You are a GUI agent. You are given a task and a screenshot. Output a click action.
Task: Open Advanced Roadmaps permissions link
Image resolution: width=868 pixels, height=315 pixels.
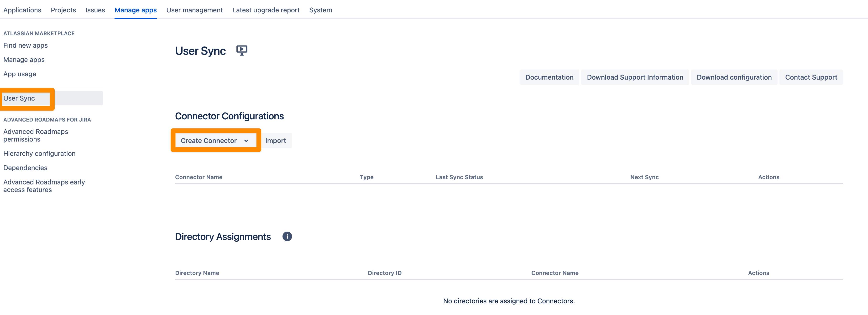pyautogui.click(x=36, y=135)
